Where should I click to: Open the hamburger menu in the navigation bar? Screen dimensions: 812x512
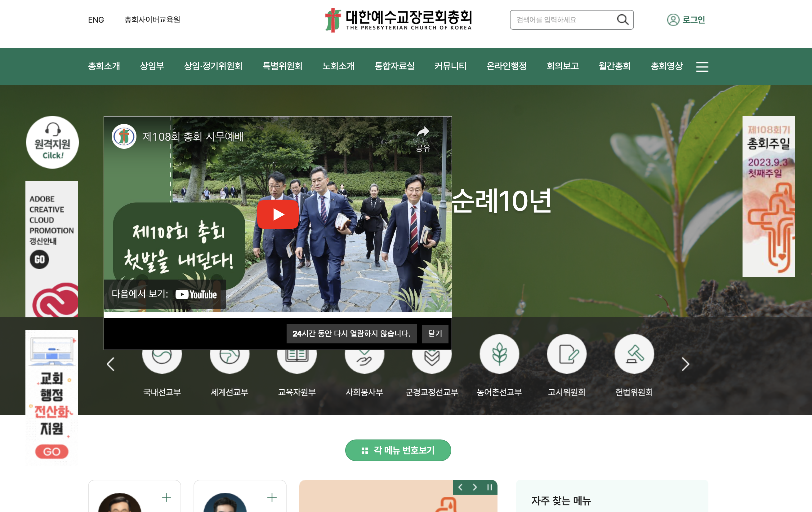[x=702, y=66]
